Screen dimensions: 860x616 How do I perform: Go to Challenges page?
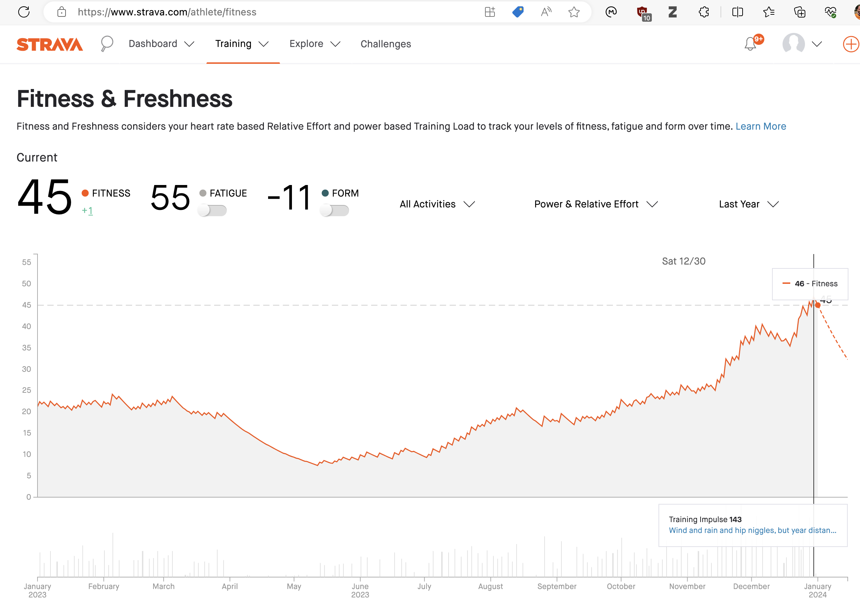tap(385, 44)
